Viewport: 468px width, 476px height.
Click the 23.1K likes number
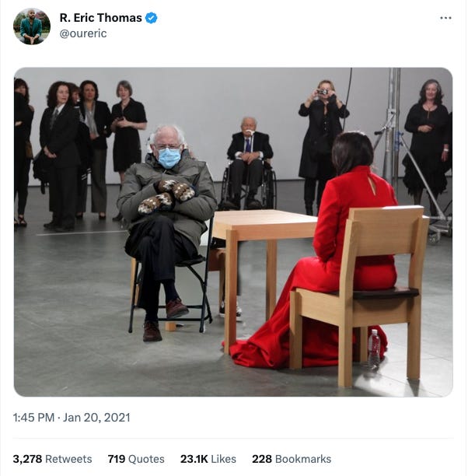click(194, 459)
